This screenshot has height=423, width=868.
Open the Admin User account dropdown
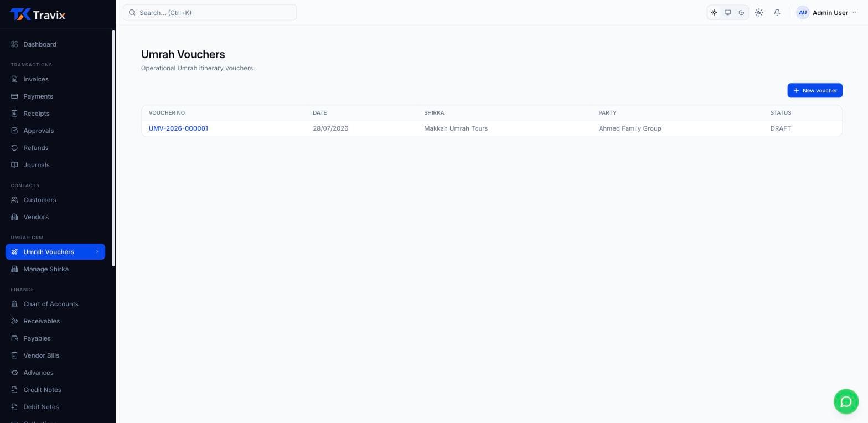(x=826, y=12)
